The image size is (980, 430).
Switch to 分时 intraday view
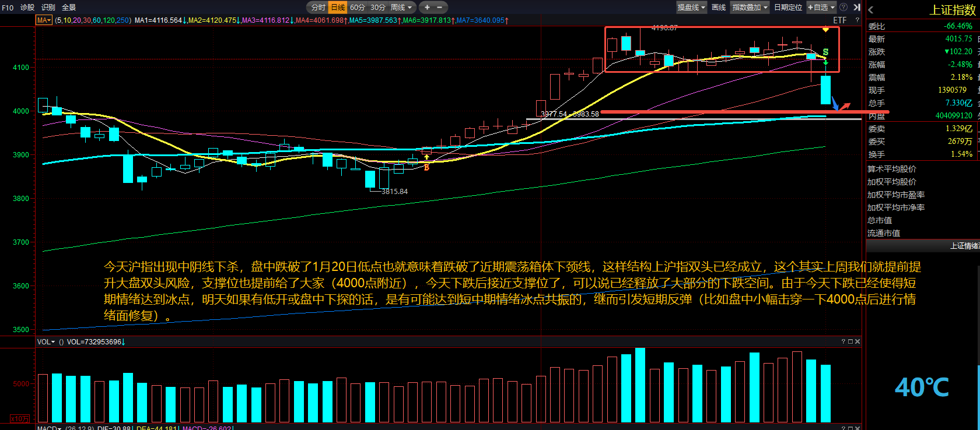pyautogui.click(x=318, y=8)
